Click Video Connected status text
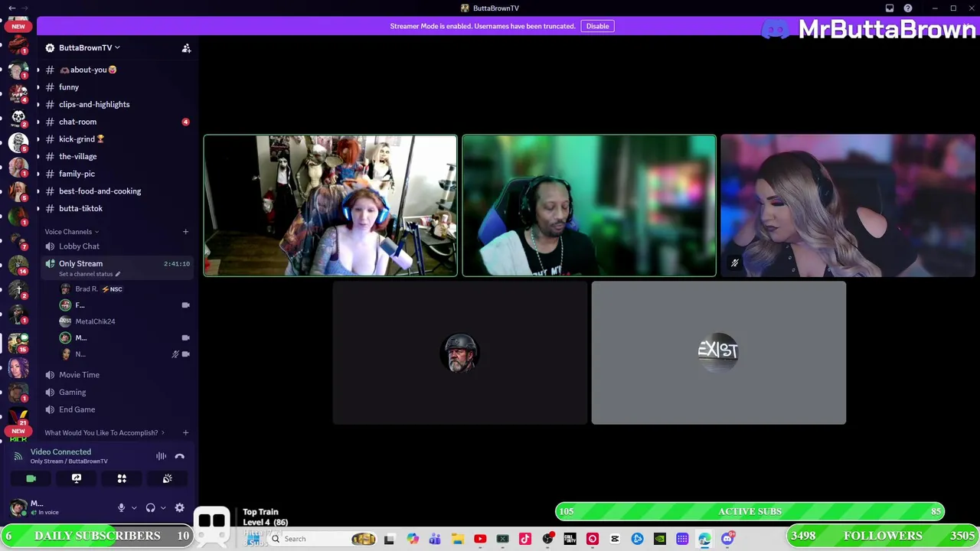The height and width of the screenshot is (551, 980). point(60,452)
